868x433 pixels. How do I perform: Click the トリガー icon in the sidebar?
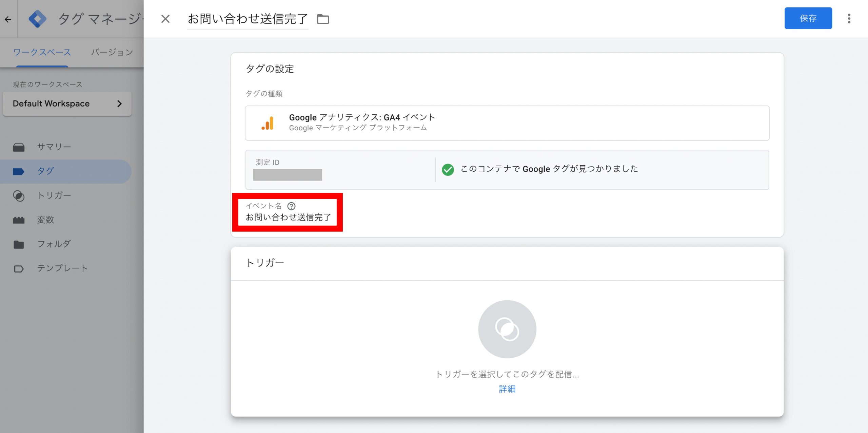[19, 196]
